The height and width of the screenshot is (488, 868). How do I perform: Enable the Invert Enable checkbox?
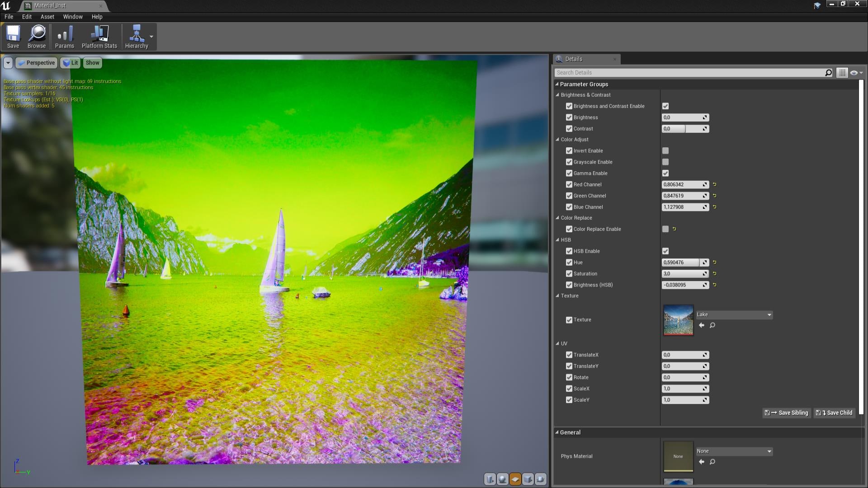(x=665, y=150)
